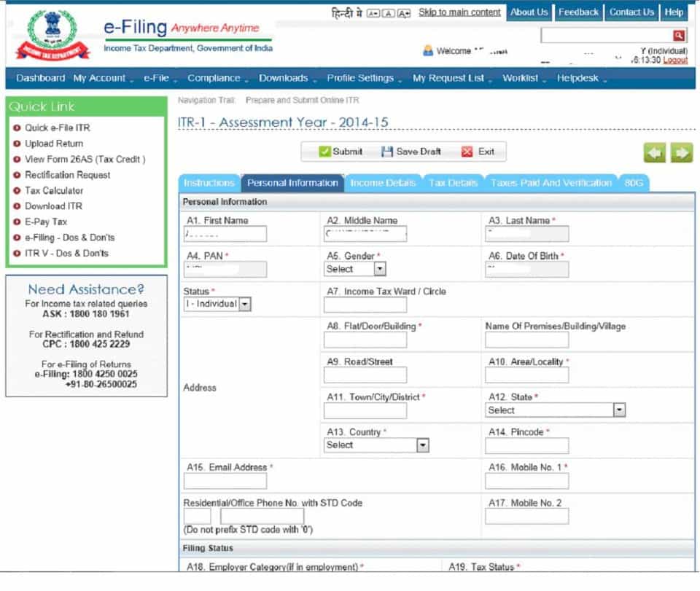Switch to the Income Details tab

pyautogui.click(x=383, y=184)
